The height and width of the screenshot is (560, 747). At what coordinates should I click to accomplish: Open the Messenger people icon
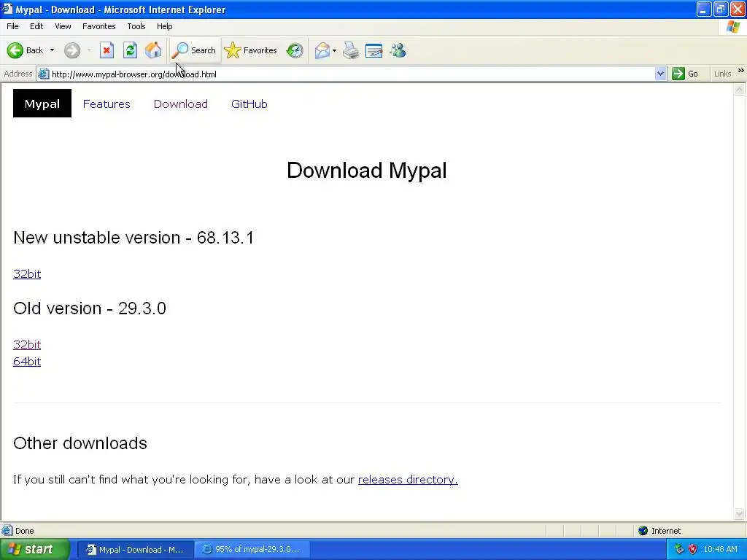[398, 50]
